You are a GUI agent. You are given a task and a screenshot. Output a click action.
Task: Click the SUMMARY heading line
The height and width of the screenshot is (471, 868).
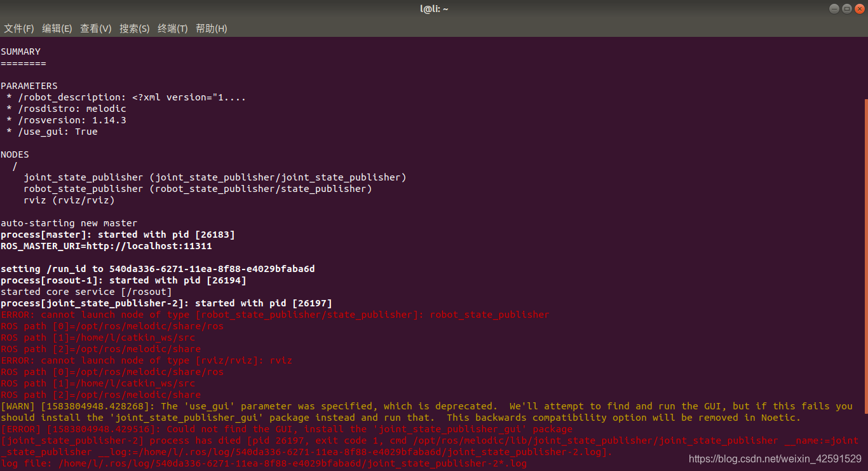tap(20, 51)
